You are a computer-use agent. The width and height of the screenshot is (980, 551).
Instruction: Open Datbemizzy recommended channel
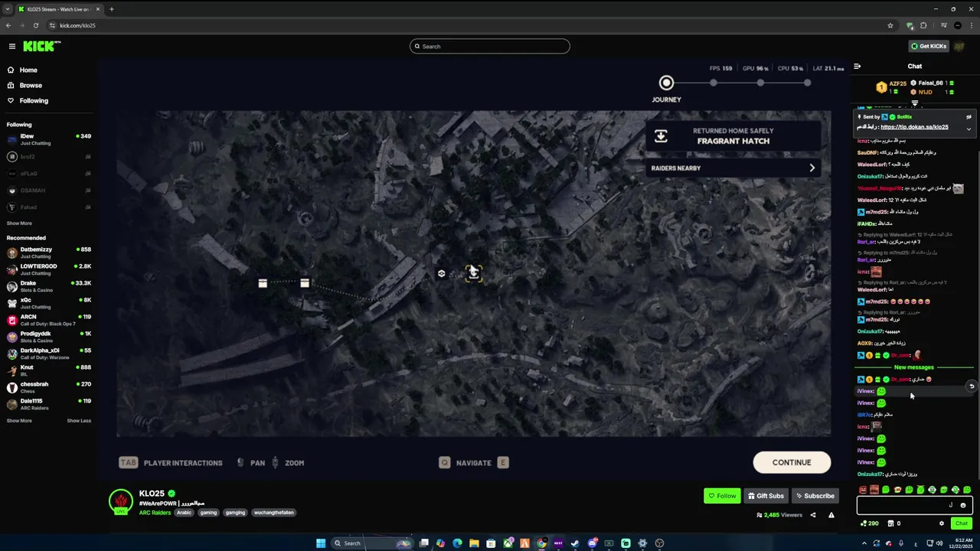point(49,253)
